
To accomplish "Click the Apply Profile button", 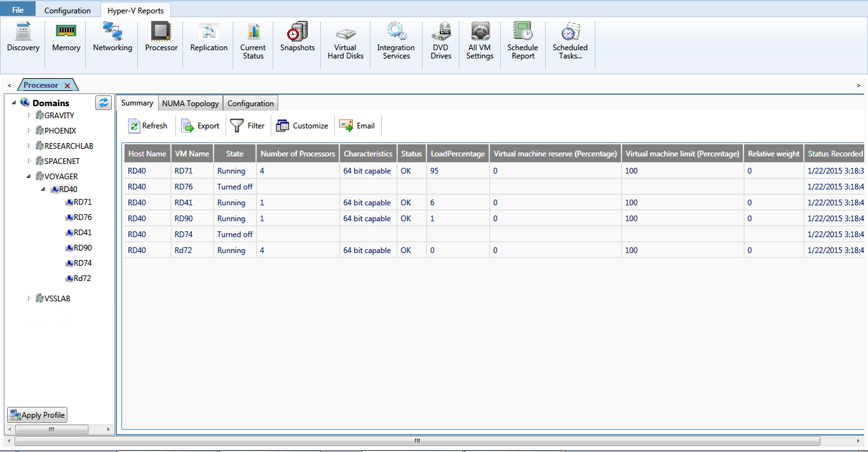I will coord(37,415).
